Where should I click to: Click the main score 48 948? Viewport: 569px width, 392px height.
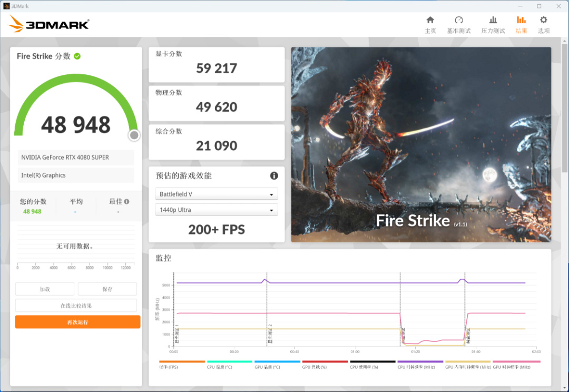point(75,125)
